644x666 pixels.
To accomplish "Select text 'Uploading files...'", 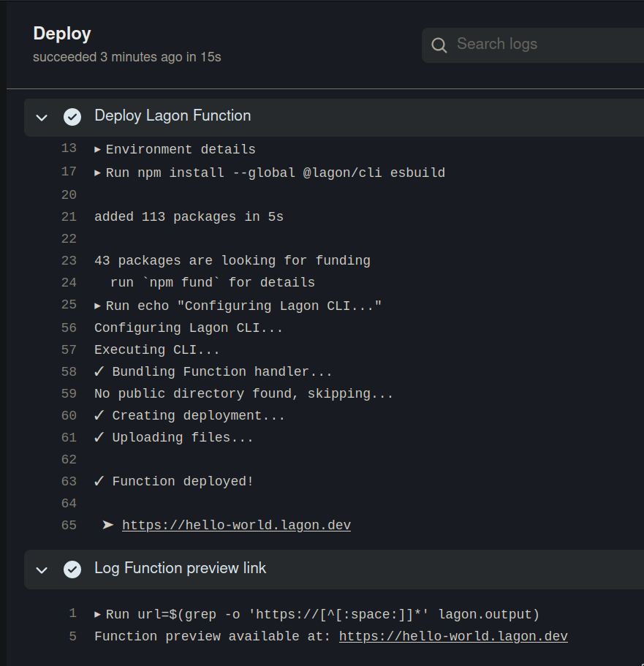I will click(x=183, y=437).
